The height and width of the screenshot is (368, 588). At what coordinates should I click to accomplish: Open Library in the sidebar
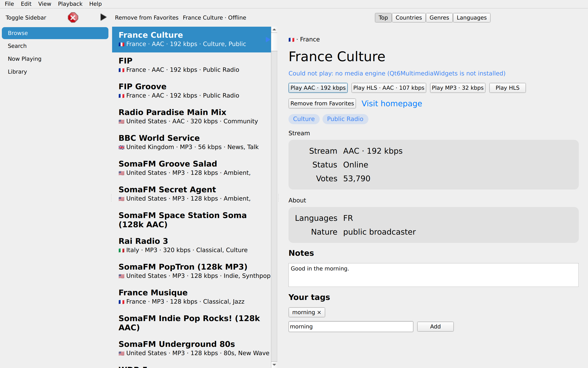tap(55, 72)
